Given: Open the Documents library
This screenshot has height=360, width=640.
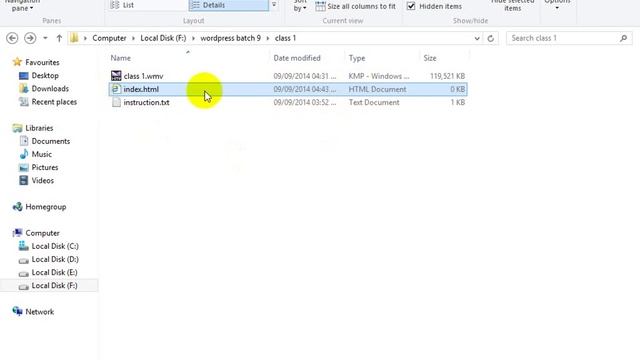Looking at the screenshot, I should pyautogui.click(x=51, y=141).
